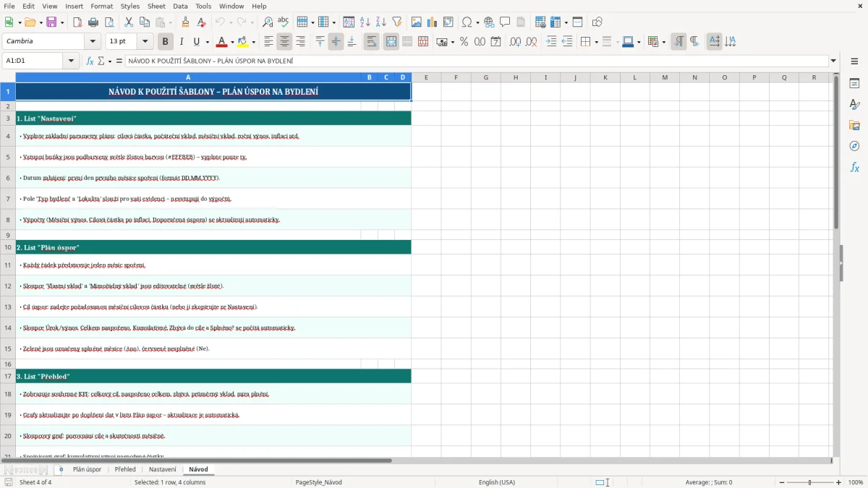Image resolution: width=868 pixels, height=488 pixels.
Task: Open background color dropdown arrow
Action: [253, 42]
